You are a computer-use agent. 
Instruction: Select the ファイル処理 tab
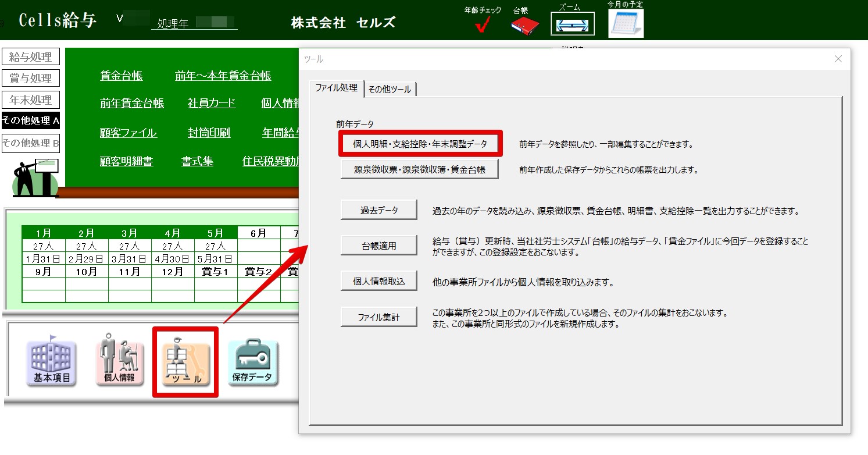tap(336, 88)
